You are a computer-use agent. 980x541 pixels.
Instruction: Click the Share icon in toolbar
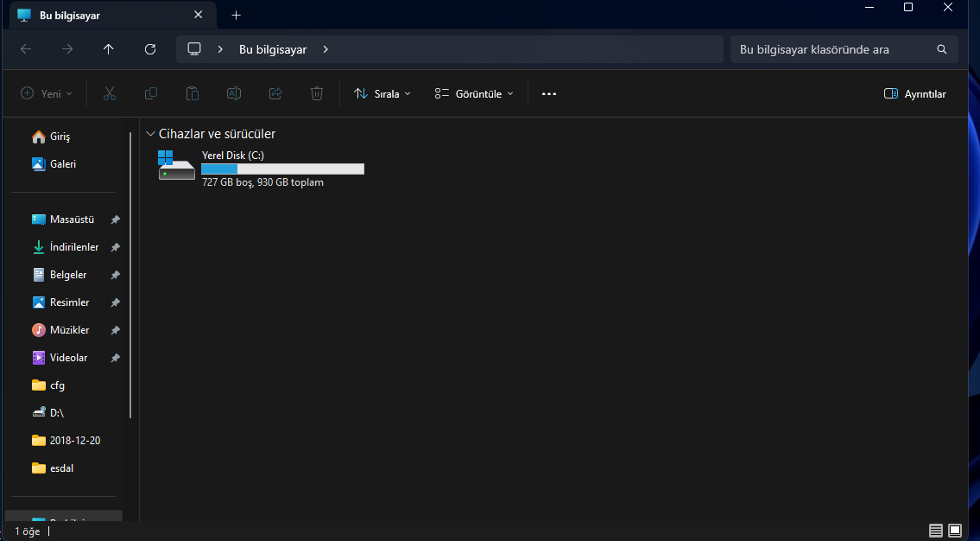pos(275,94)
